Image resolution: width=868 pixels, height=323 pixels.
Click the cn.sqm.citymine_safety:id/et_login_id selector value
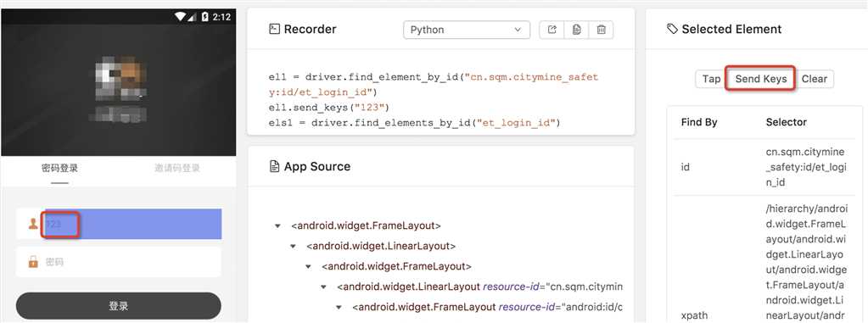805,166
